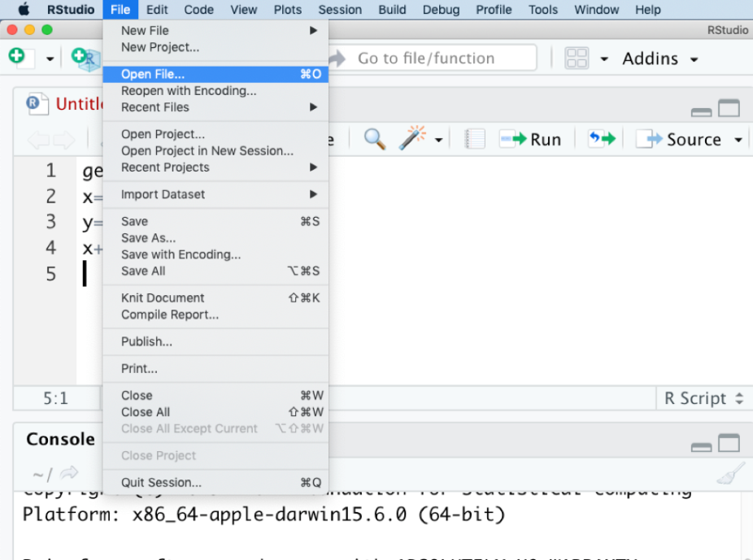Open the Plots menu

tap(288, 10)
